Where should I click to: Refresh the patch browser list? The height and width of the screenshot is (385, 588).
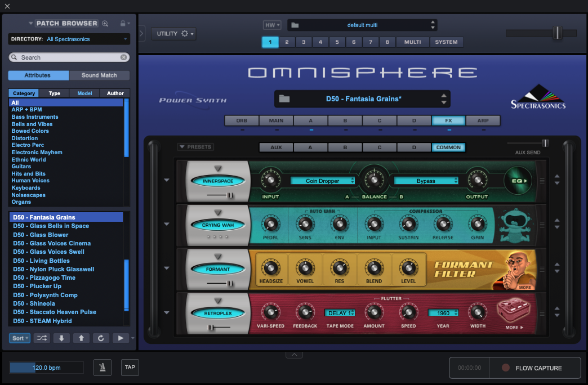tap(101, 338)
